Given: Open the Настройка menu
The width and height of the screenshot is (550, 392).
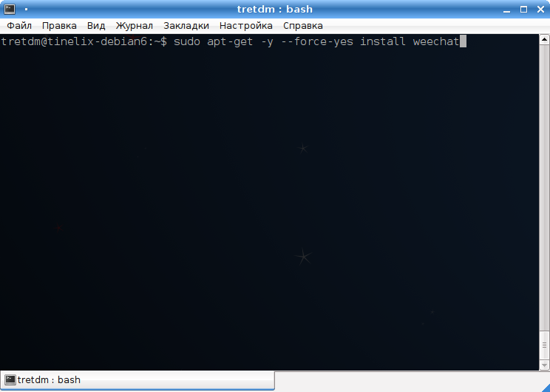Looking at the screenshot, I should [246, 25].
